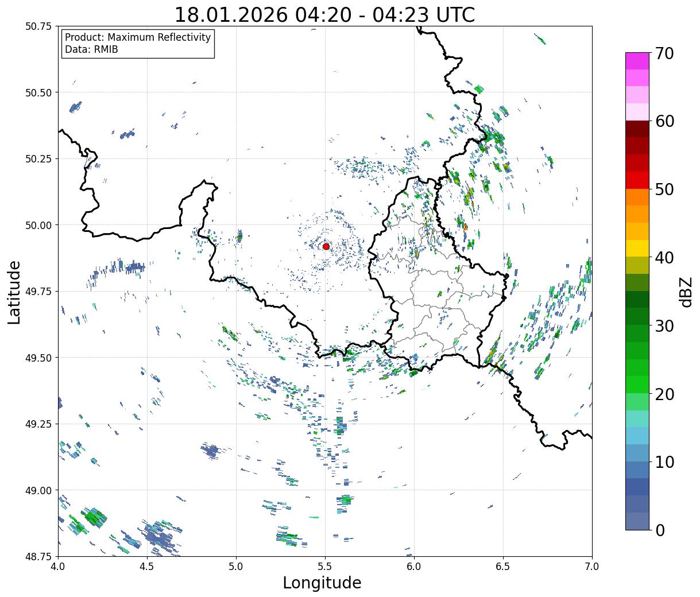Click the colorbar tick label 30
The height and width of the screenshot is (597, 700).
[x=664, y=326]
